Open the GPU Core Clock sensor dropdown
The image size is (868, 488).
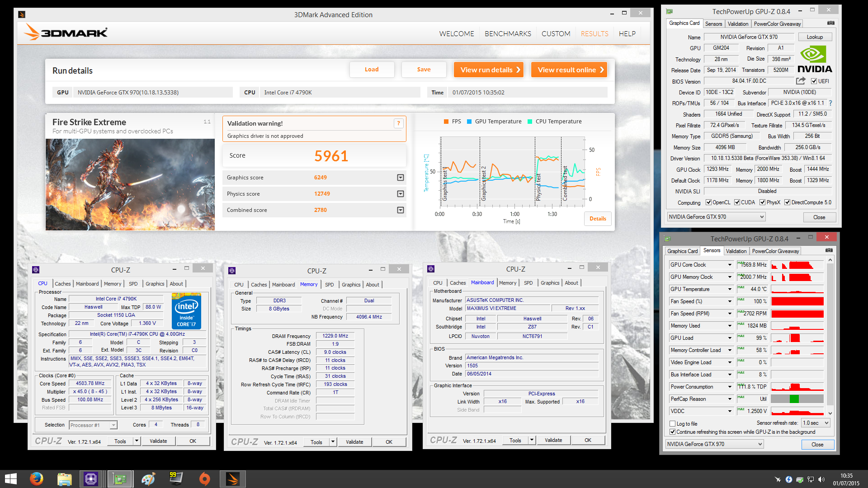pos(729,265)
